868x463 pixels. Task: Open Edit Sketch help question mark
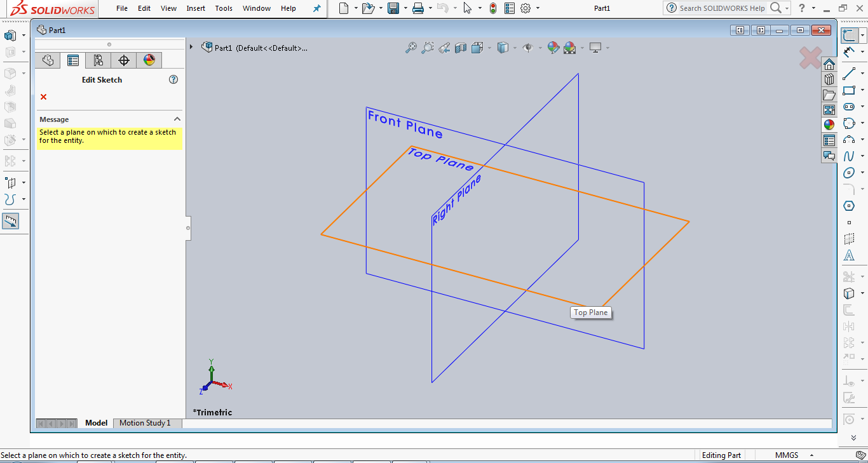coord(173,79)
